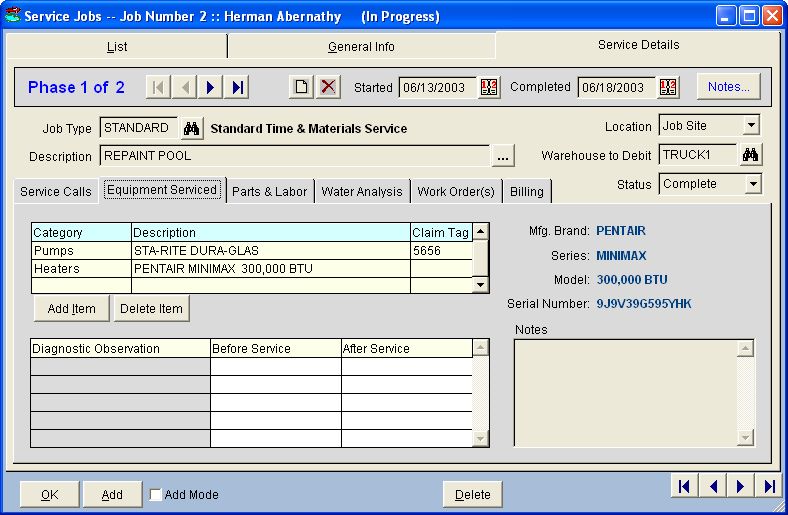Click the Before Service column header

tap(276, 348)
